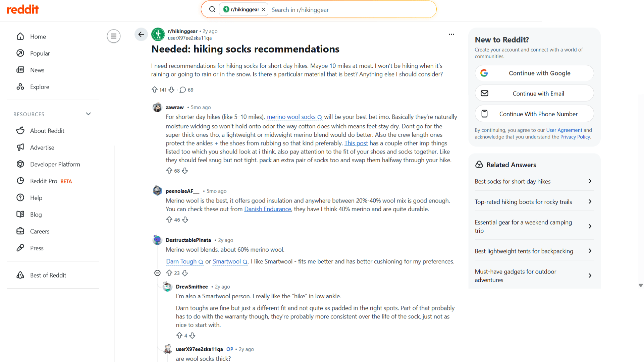Open the post overflow menu
This screenshot has height=362, width=644.
point(451,34)
